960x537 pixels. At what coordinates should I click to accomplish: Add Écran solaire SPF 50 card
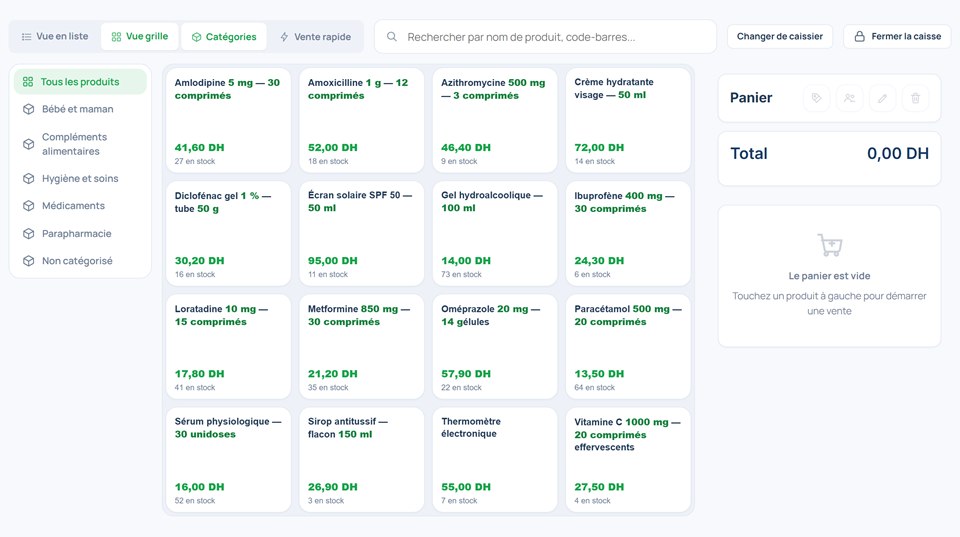tap(361, 233)
